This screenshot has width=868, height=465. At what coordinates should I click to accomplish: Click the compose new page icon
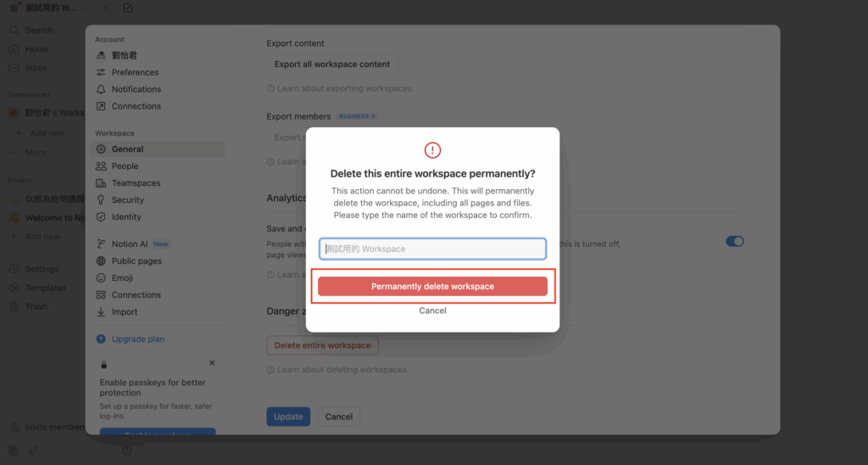[128, 8]
